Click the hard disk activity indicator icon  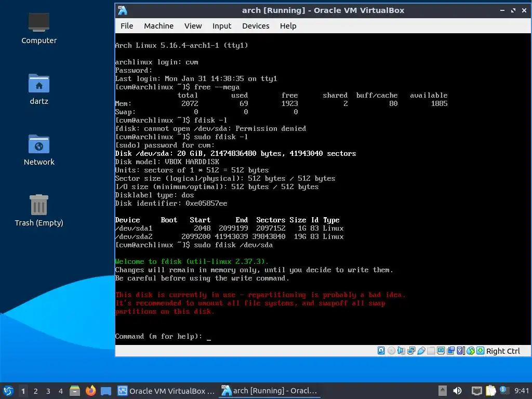(x=381, y=351)
